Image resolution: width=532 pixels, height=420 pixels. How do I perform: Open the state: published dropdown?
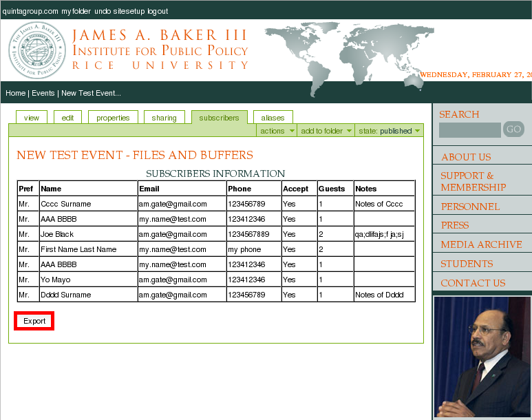(389, 131)
